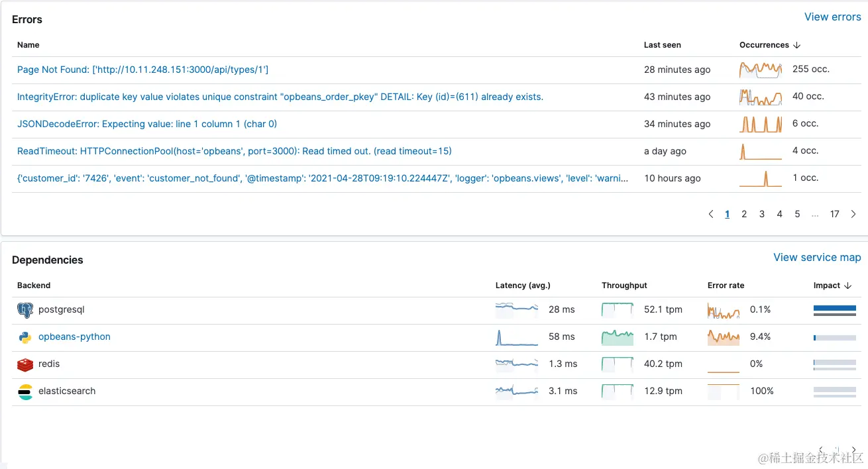Viewport: 868px width, 469px height.
Task: Click the redis backend icon
Action: coord(25,364)
